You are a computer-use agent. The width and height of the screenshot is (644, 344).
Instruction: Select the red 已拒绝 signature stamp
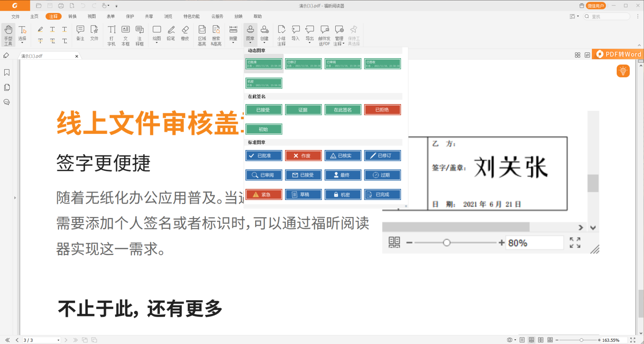point(382,110)
